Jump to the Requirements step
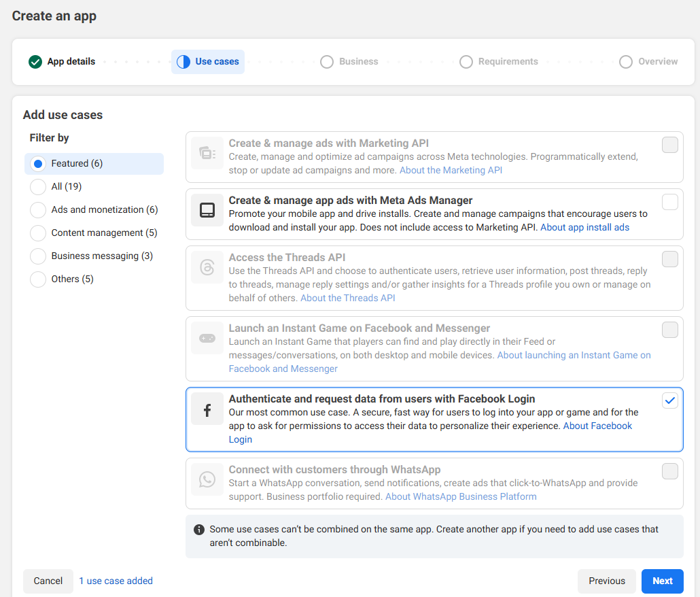 point(499,62)
